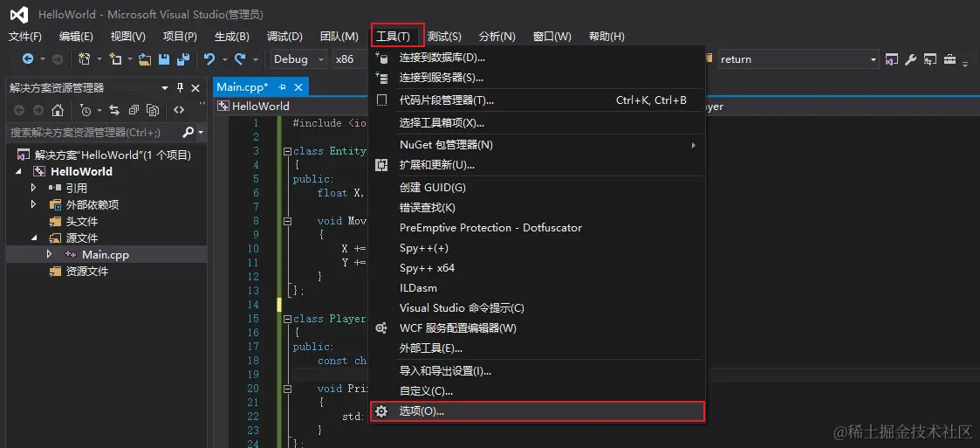The height and width of the screenshot is (448, 980).
Task: Close the Main.cpp tab
Action: [298, 87]
